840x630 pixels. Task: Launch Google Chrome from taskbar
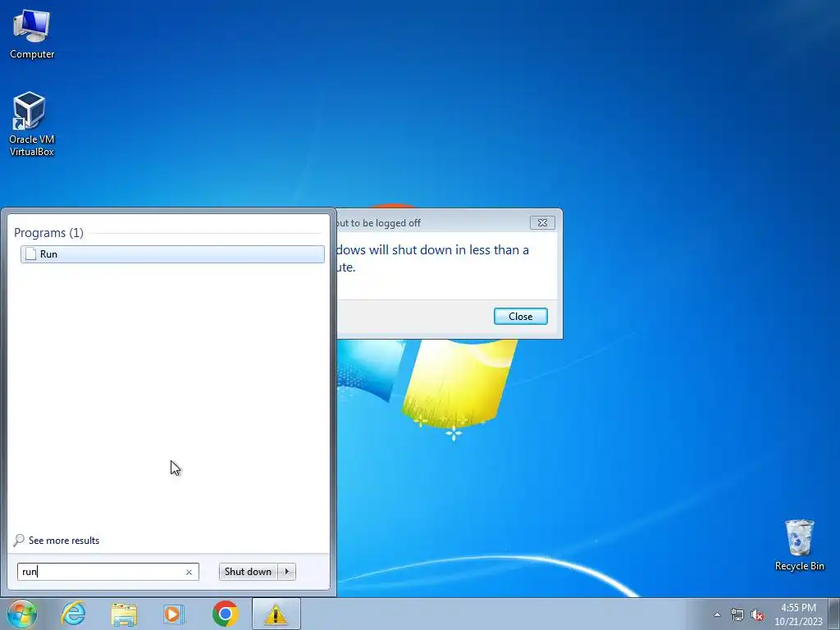coord(226,614)
